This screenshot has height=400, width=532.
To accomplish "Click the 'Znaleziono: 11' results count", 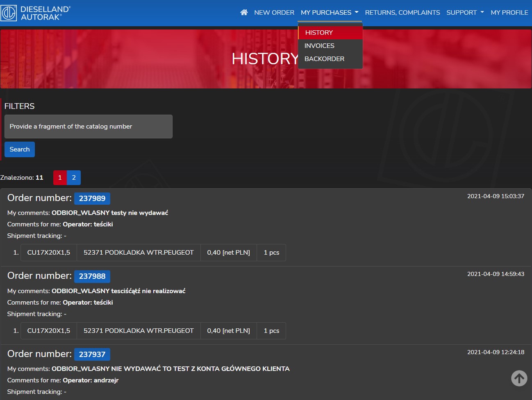I will (22, 178).
